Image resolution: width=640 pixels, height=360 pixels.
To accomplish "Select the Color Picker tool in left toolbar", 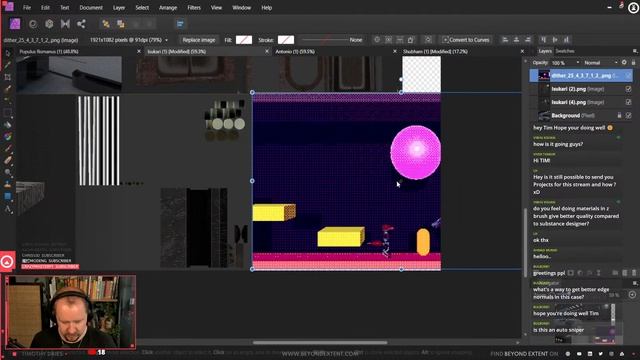I will (x=8, y=65).
